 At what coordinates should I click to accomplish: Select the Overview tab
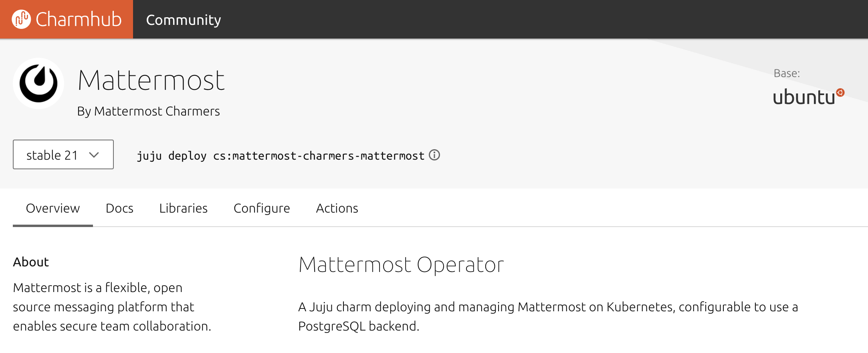(53, 208)
